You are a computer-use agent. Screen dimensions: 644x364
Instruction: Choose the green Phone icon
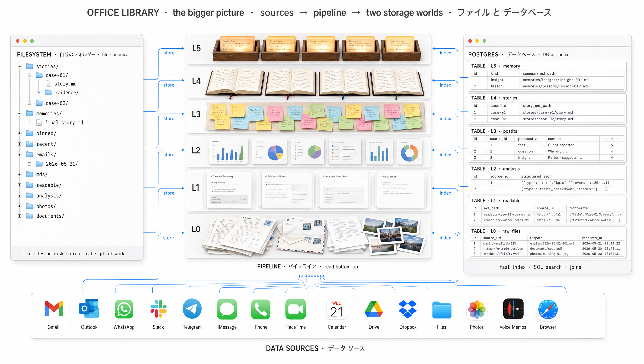[261, 309]
